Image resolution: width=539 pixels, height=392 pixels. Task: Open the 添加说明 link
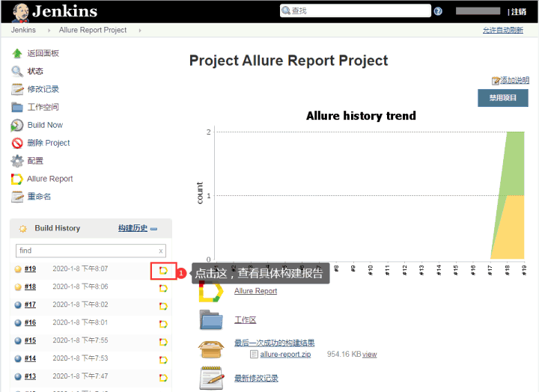pyautogui.click(x=514, y=80)
